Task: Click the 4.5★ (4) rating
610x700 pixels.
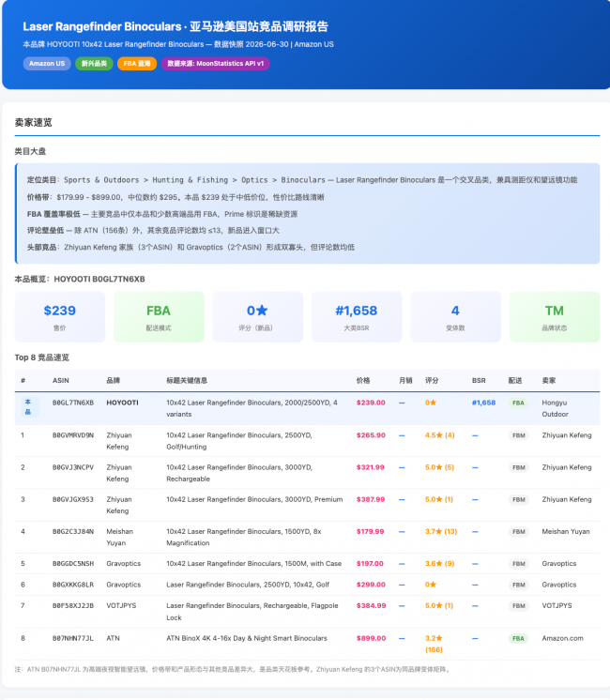Action: (x=439, y=435)
